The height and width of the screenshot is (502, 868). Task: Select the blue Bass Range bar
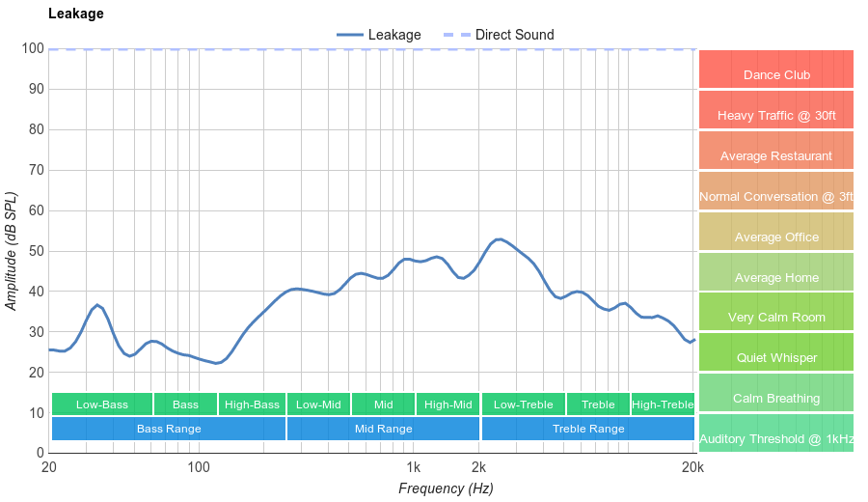click(169, 429)
